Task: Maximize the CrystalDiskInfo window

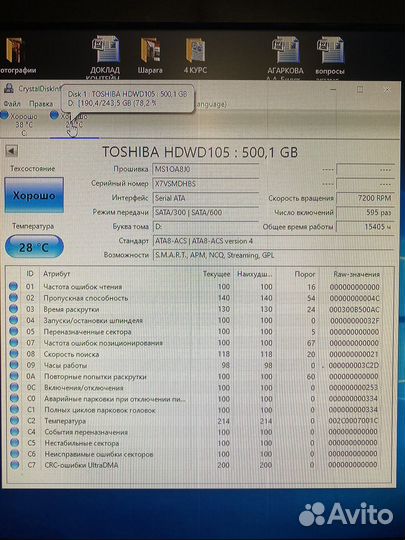Action: (360, 90)
